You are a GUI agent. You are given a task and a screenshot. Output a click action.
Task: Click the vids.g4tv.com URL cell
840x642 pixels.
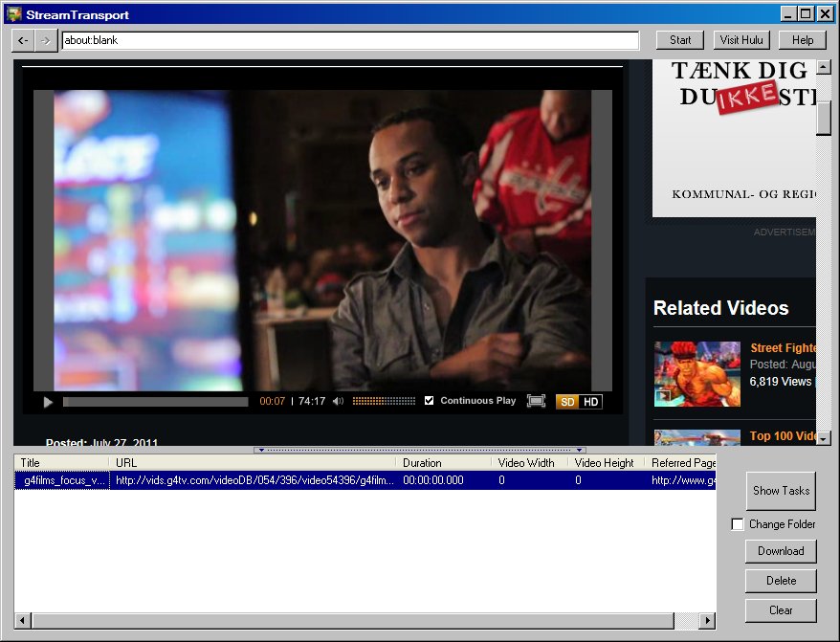click(x=254, y=480)
